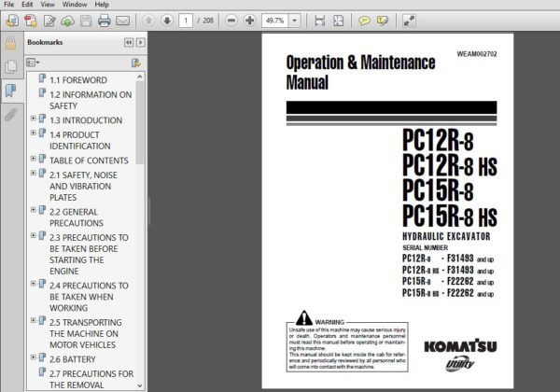The image size is (560, 392).
Task: Click the bookmarks scroll down arrow
Action: [140, 385]
